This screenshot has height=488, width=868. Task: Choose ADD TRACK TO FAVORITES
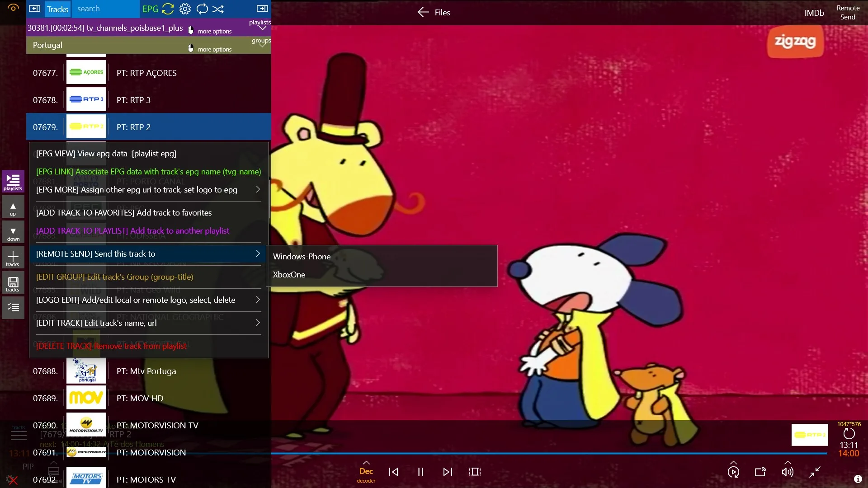[149, 213]
